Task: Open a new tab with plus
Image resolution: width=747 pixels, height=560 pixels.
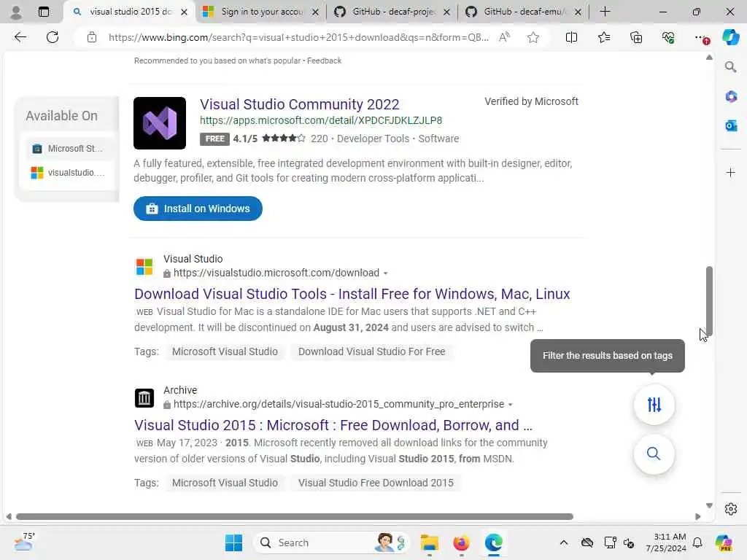Action: (x=605, y=12)
